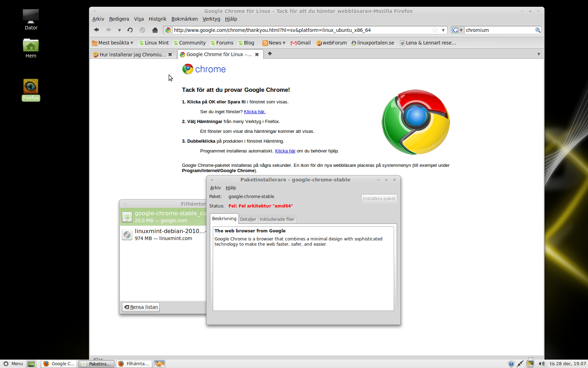
Task: Click the forward arrow in Firefox toolbar
Action: coord(108,30)
